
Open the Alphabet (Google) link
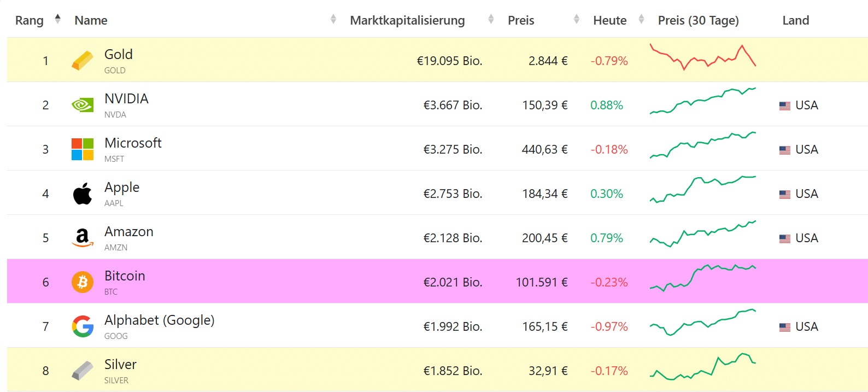159,320
